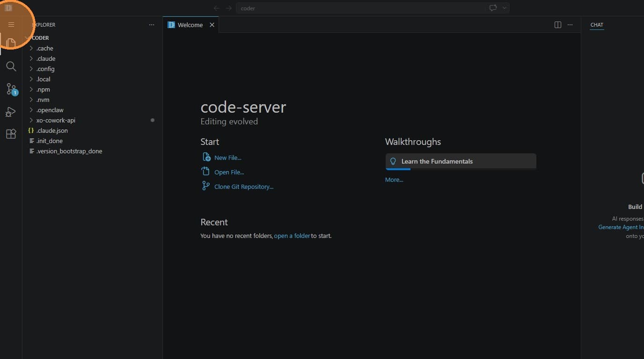The width and height of the screenshot is (644, 359).
Task: Open the Source Control view
Action: click(11, 89)
